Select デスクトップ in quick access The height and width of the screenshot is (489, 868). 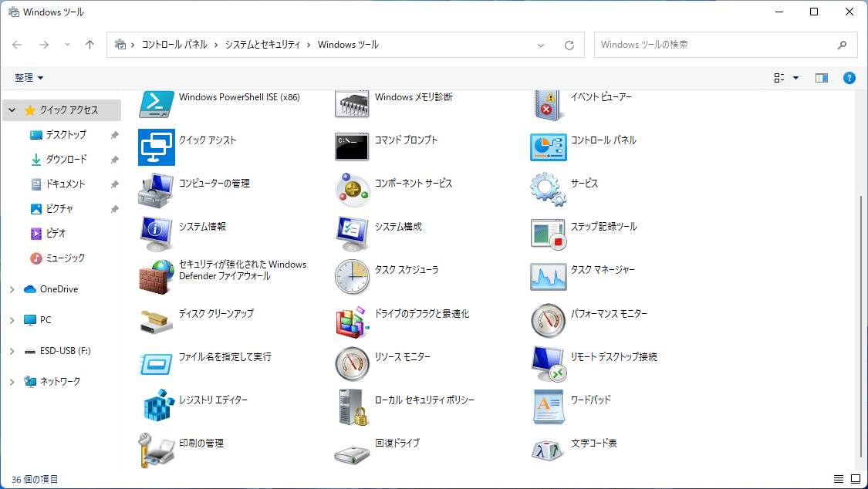click(66, 134)
